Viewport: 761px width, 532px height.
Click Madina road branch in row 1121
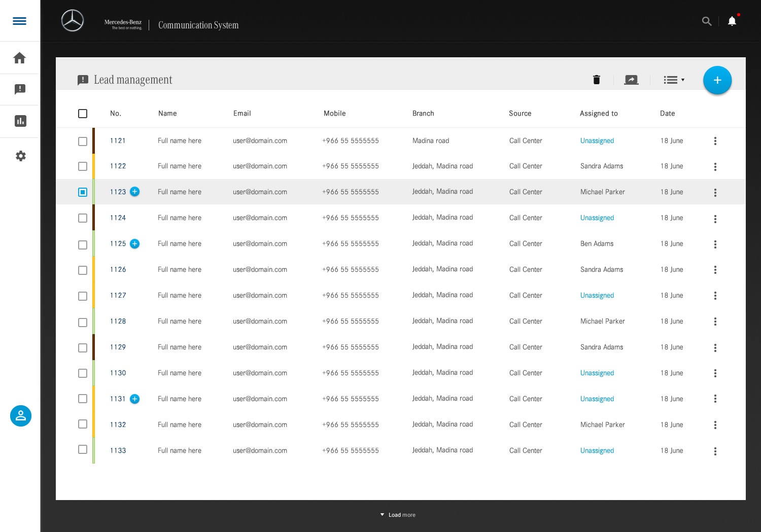click(x=431, y=140)
